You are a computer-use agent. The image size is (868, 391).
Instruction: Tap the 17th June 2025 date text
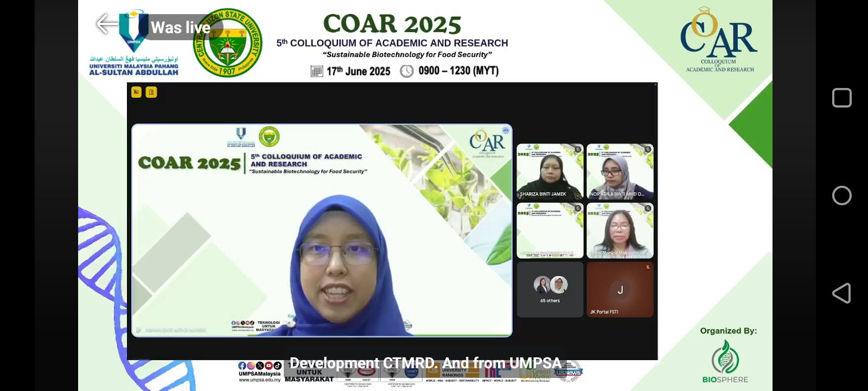(x=358, y=71)
